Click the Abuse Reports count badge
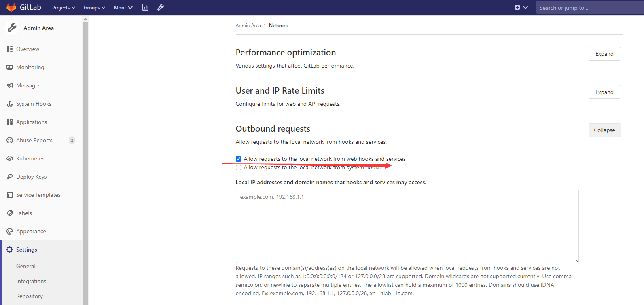Viewport: 644px width, 305px height. [72, 140]
